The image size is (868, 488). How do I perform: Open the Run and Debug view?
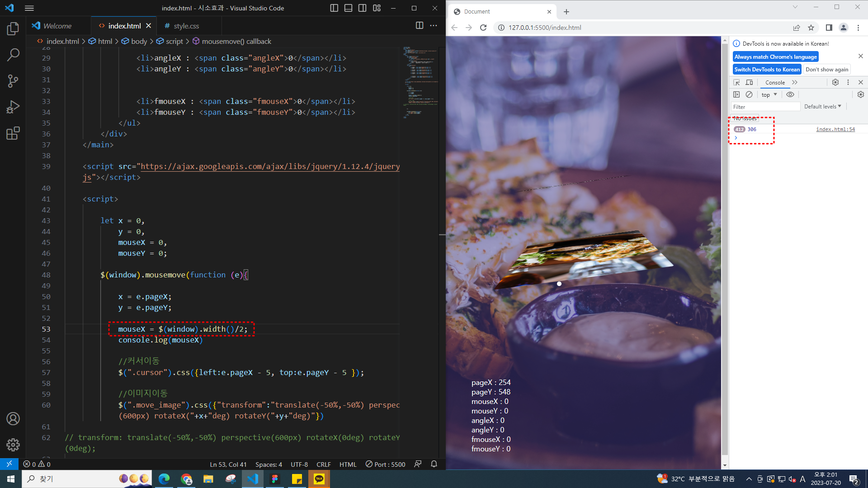coord(13,107)
